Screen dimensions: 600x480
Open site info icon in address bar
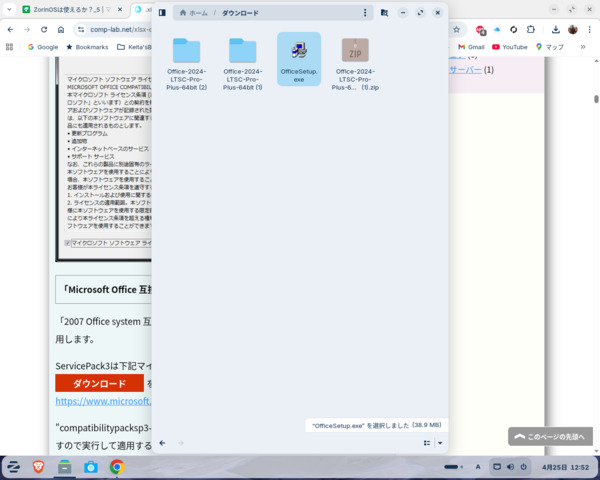[81, 29]
